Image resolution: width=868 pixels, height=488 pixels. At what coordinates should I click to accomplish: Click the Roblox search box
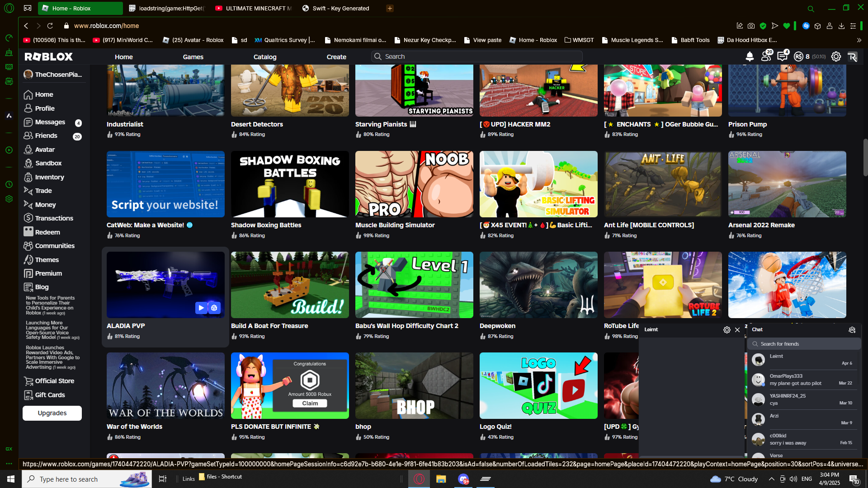(x=476, y=56)
